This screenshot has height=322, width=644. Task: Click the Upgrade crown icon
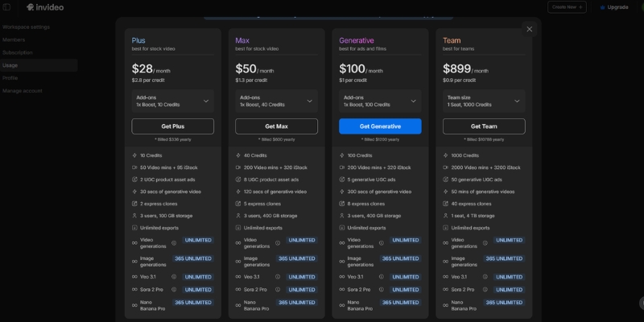(602, 7)
